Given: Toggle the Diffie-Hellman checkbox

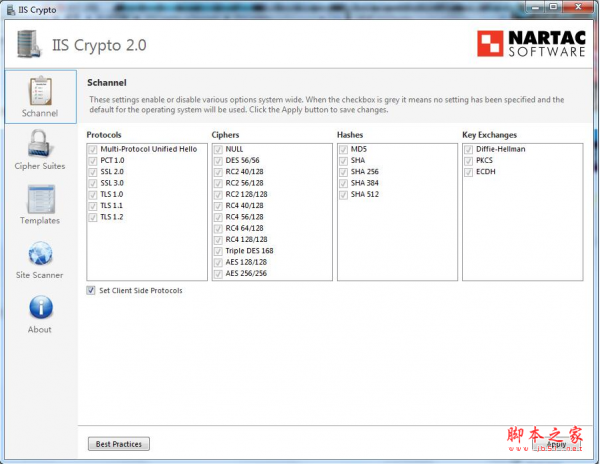Looking at the screenshot, I should [x=468, y=149].
